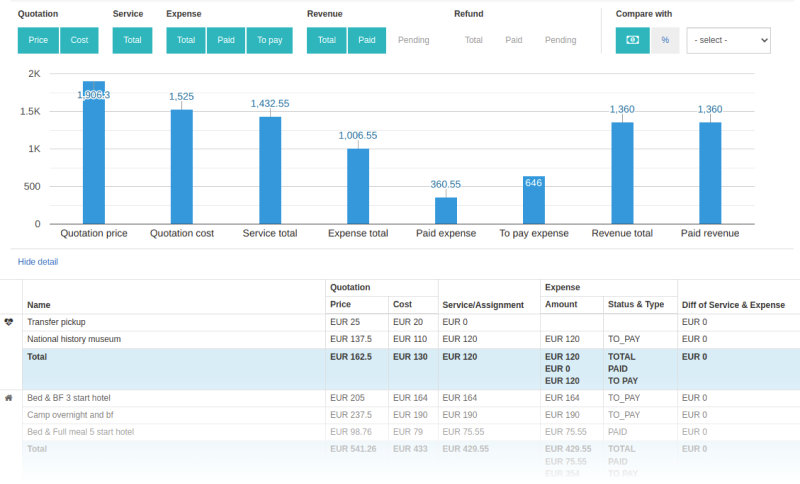Viewport: 800px width, 484px height.
Task: Click the EUR 205 price cell
Action: pos(347,398)
